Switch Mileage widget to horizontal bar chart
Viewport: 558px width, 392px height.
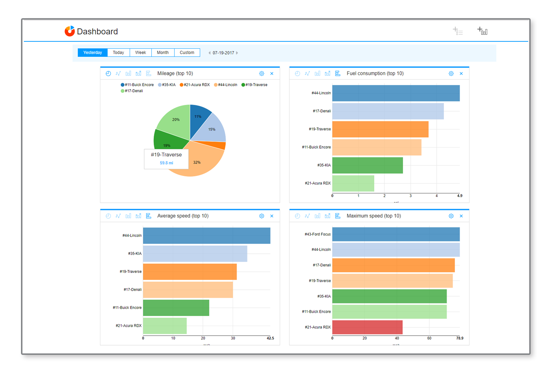point(149,74)
